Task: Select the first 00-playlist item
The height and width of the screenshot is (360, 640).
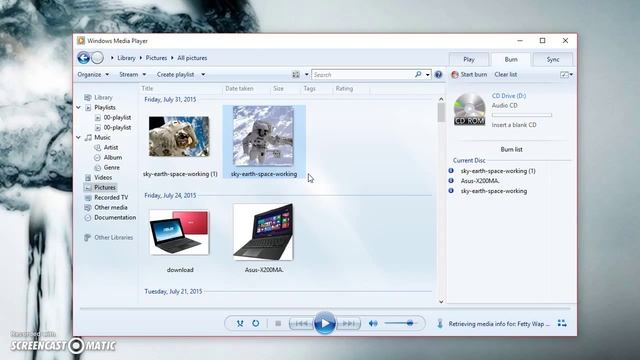Action: tap(117, 118)
